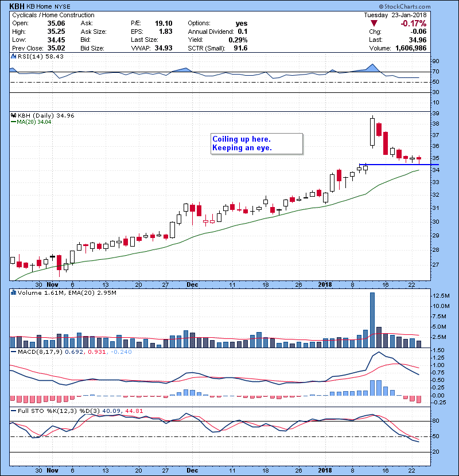Click the Options value yes
The height and width of the screenshot is (476, 459).
coord(242,24)
